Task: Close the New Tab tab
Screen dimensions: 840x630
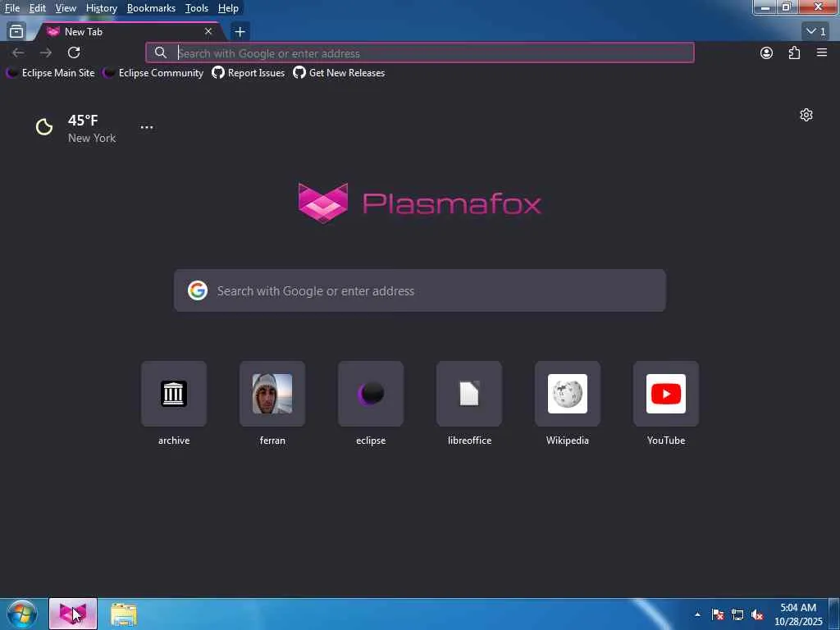Action: [x=208, y=32]
